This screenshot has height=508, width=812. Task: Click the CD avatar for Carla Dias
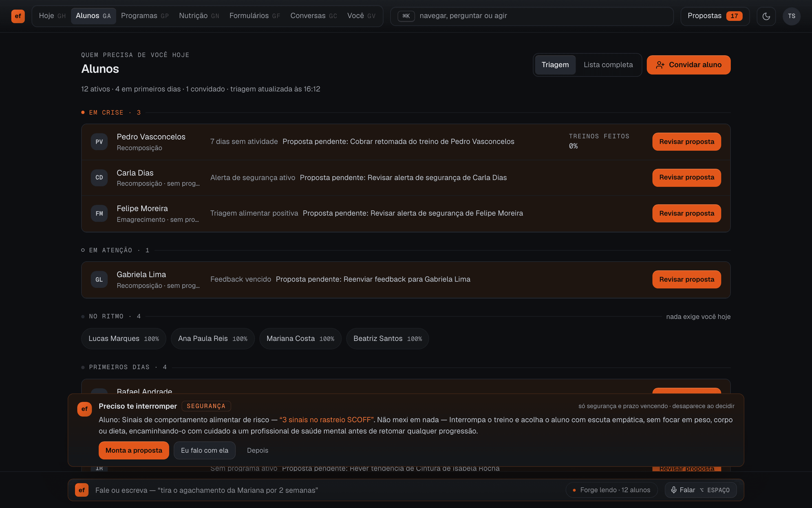click(x=99, y=178)
